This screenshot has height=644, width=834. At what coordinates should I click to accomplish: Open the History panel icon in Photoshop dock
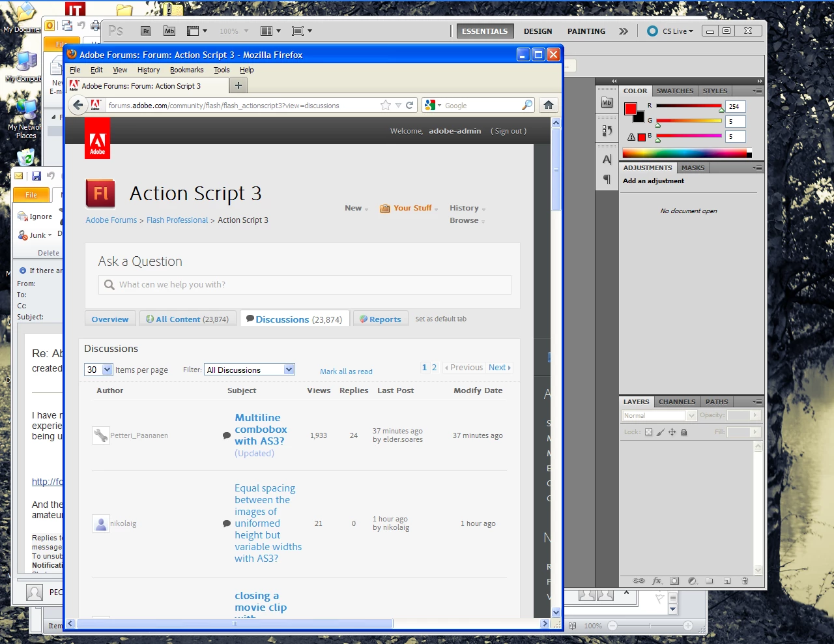point(607,130)
